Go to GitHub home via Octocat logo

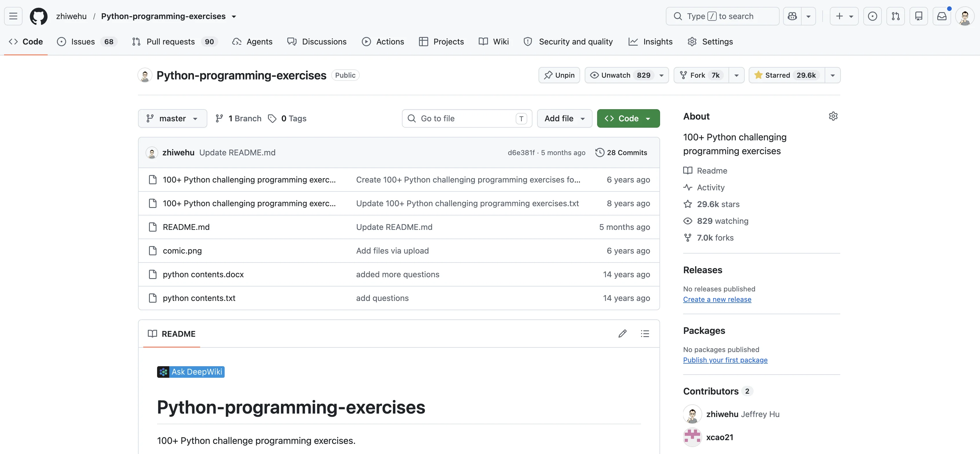tap(38, 16)
